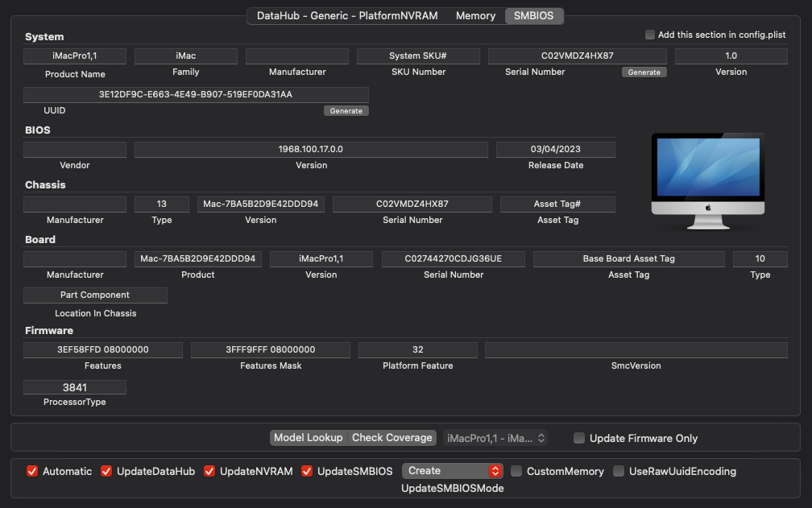Open the DataHub - Generic - PlatformNVRAM tab
This screenshot has width=812, height=508.
pyautogui.click(x=348, y=15)
